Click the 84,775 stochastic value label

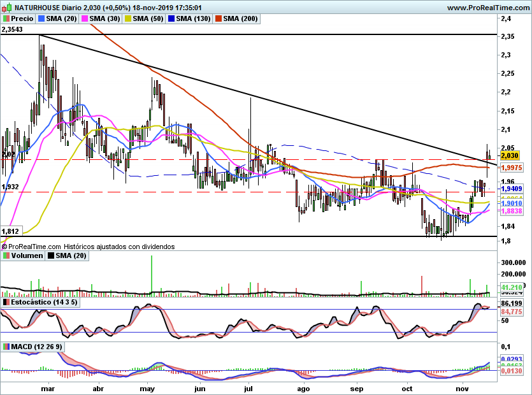(x=512, y=312)
